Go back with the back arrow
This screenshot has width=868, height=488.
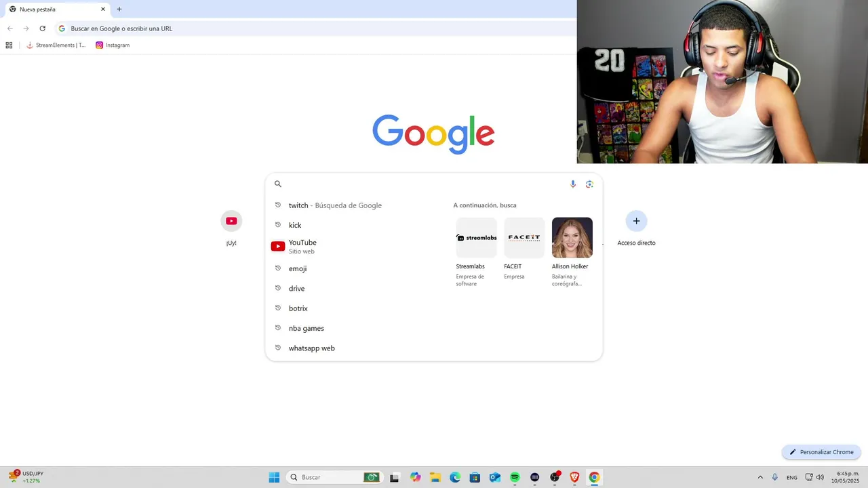coord(10,28)
